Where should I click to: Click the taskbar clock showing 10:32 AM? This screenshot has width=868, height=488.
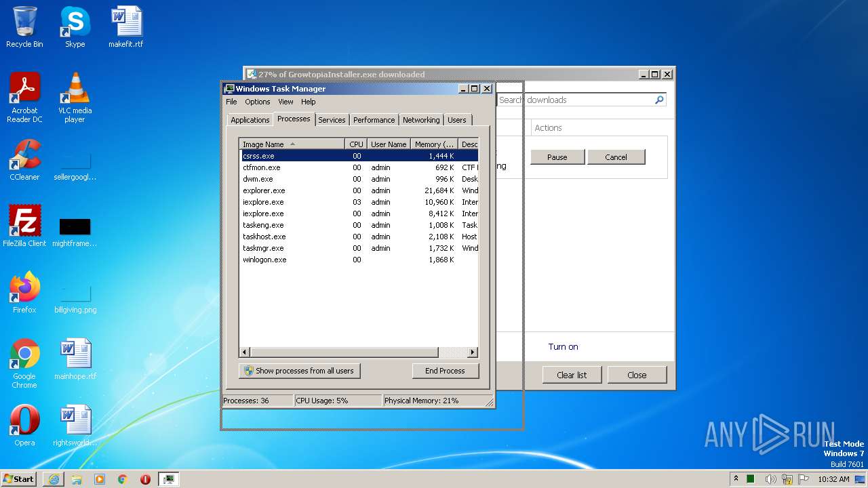[833, 479]
